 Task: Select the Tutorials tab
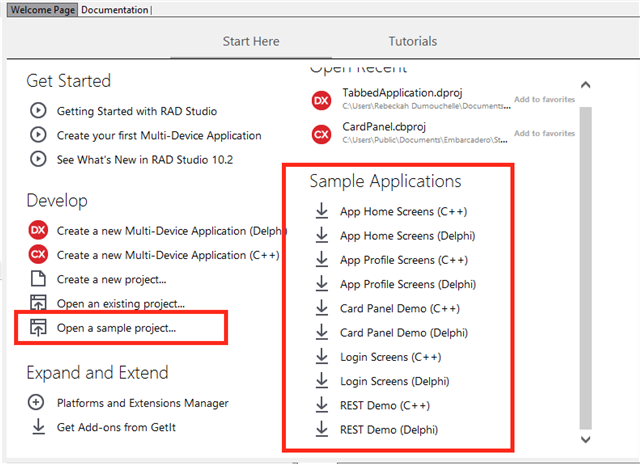413,41
